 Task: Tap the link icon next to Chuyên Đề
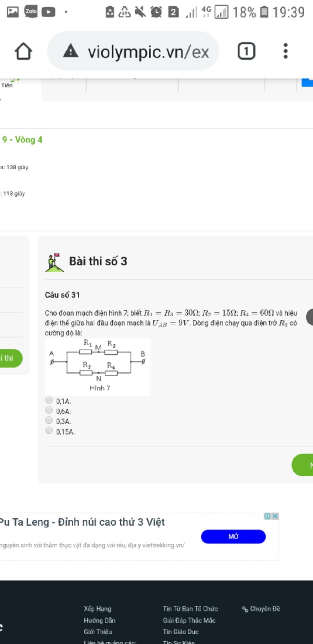click(x=245, y=609)
